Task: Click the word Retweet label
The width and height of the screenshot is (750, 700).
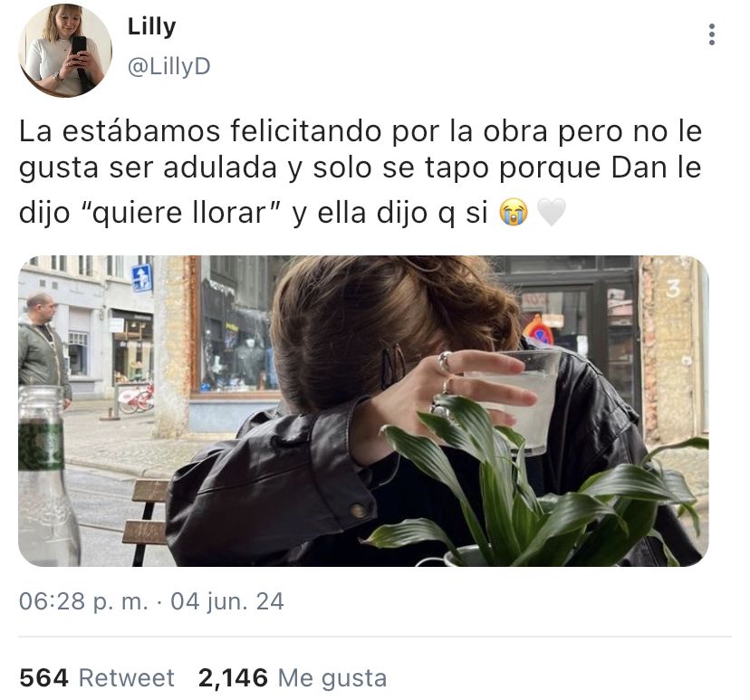Action: click(127, 677)
